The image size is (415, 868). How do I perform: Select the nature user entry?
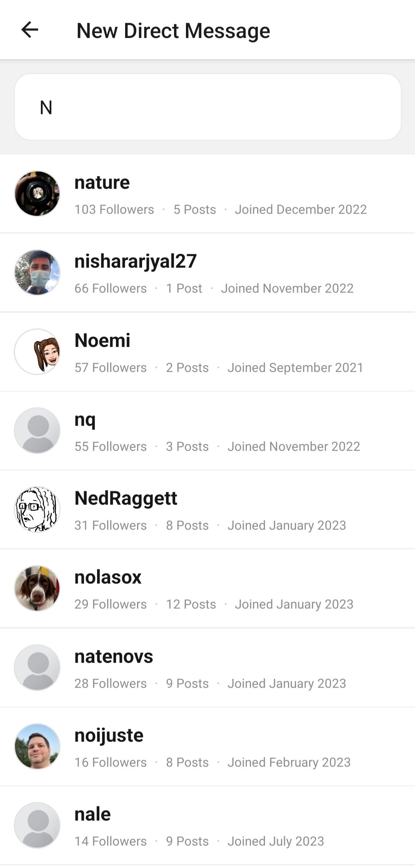(102, 183)
